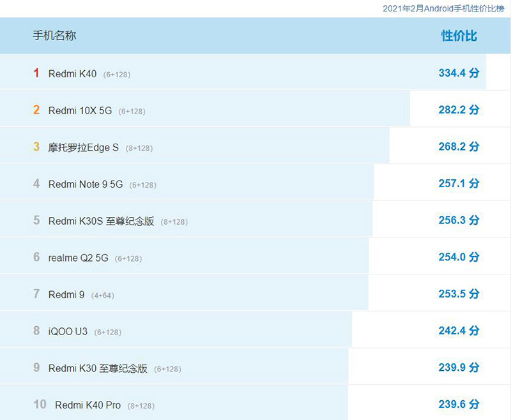Click the 268.2 分 score
The width and height of the screenshot is (511, 420).
point(459,147)
